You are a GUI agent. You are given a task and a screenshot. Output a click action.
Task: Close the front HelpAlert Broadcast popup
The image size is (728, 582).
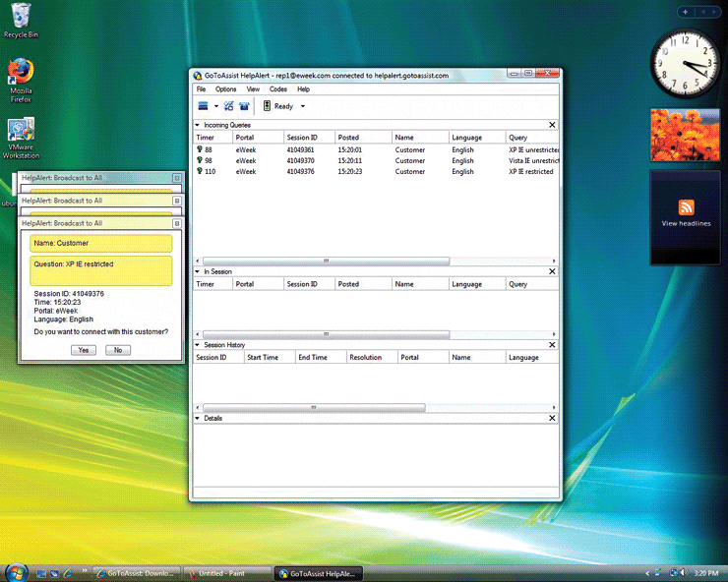(x=176, y=224)
